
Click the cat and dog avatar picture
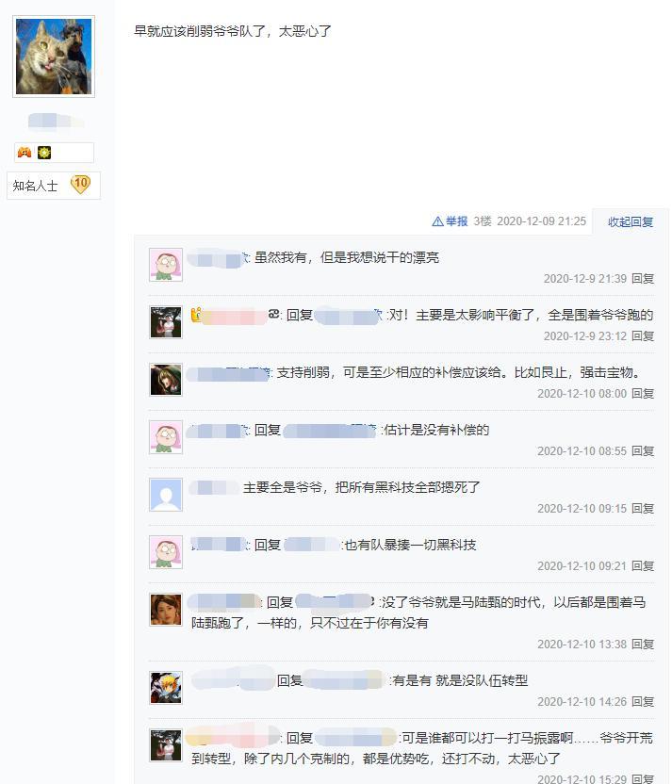tap(54, 57)
